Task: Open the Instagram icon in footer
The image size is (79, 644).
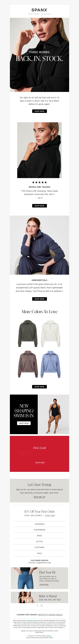Action: [x=42, y=606]
